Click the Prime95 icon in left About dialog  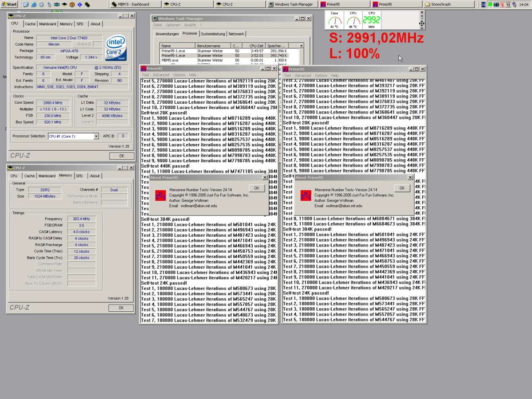point(160,196)
